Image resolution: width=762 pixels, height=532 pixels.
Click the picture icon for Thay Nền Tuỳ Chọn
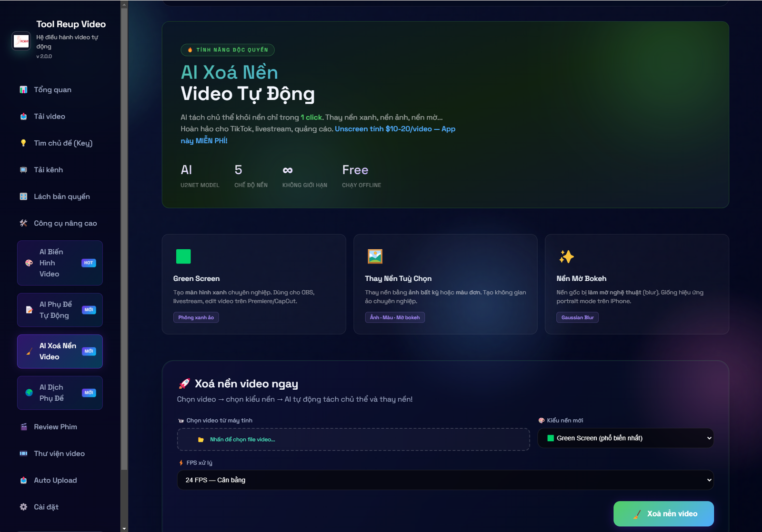pos(375,256)
